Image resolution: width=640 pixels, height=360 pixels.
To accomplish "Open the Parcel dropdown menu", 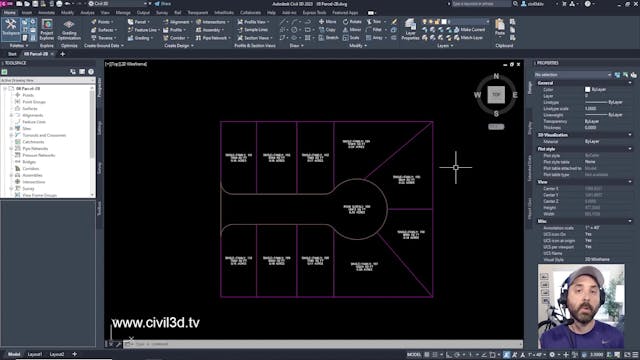I will coord(139,22).
